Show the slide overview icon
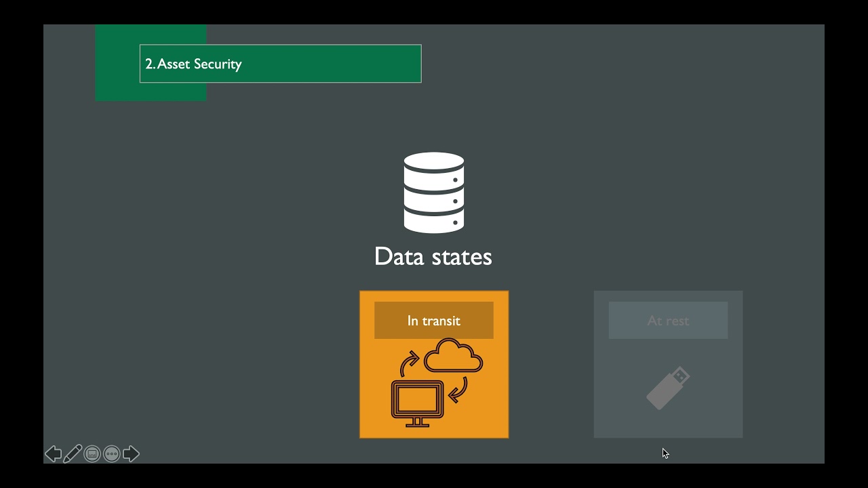 (92, 453)
